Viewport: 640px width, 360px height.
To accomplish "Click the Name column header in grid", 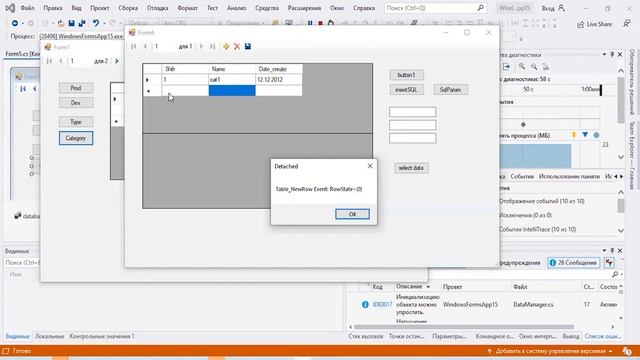I will pos(232,69).
